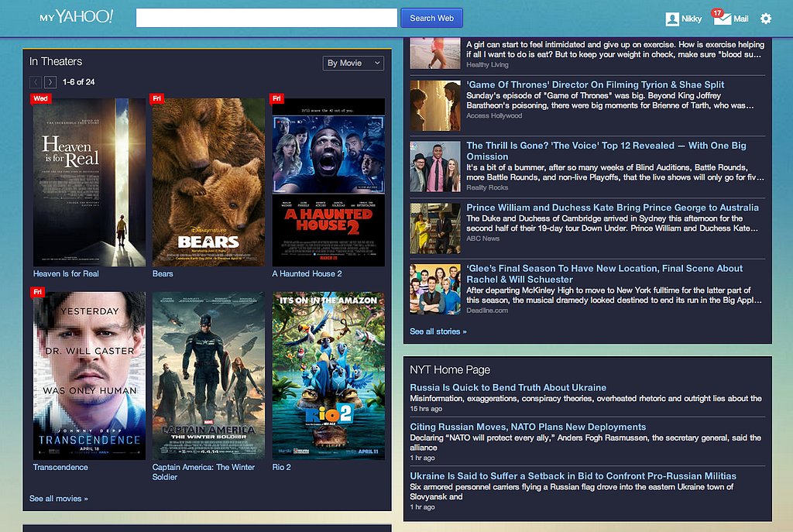The width and height of the screenshot is (793, 532).
Task: Open the Rio 2 movie poster
Action: click(328, 376)
